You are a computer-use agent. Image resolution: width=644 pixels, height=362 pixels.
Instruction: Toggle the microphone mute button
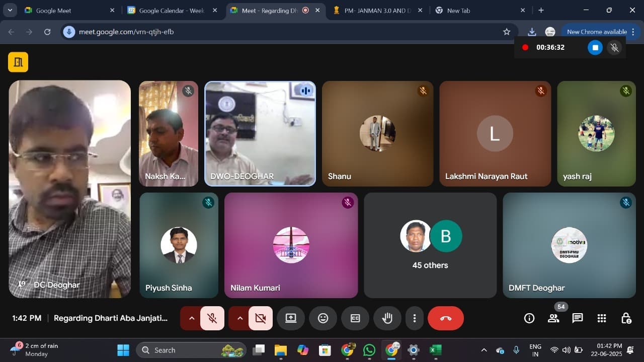212,318
